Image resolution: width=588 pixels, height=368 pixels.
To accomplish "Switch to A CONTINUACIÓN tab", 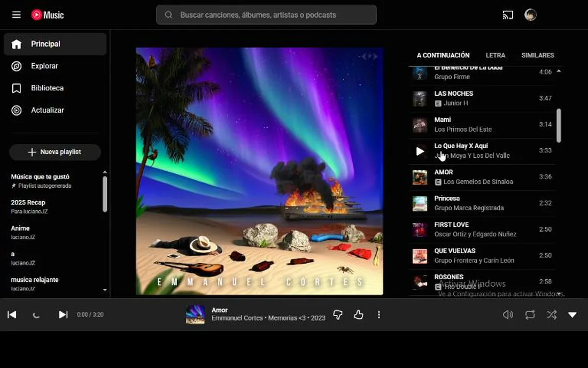I will pos(443,55).
